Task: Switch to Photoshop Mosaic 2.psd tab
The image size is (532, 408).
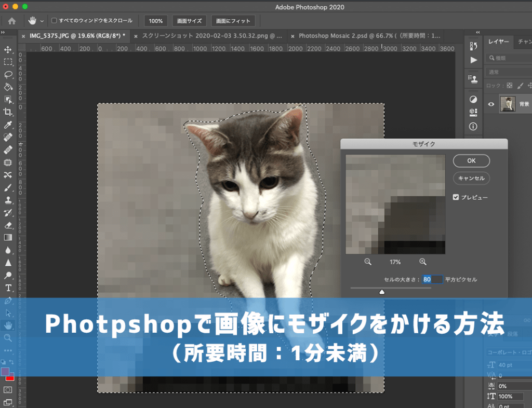Action: (369, 36)
